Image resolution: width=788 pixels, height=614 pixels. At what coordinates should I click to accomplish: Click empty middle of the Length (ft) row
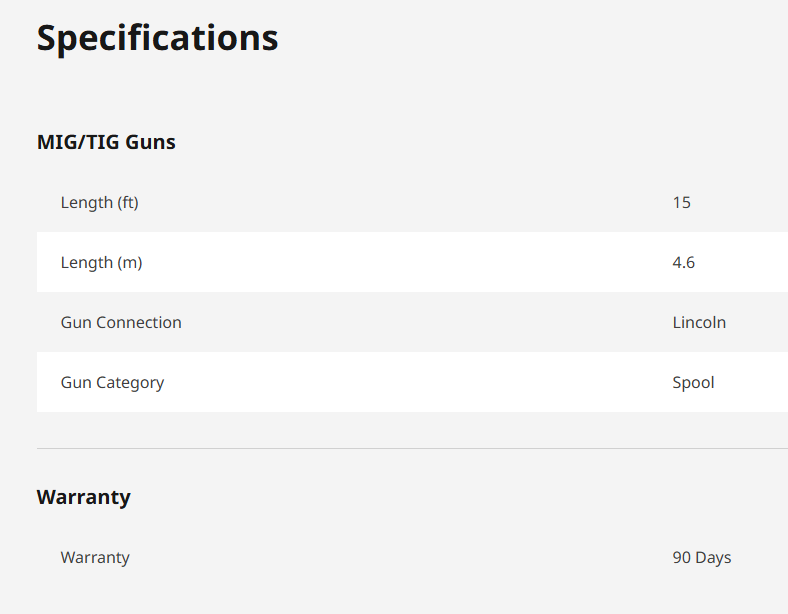[x=400, y=202]
